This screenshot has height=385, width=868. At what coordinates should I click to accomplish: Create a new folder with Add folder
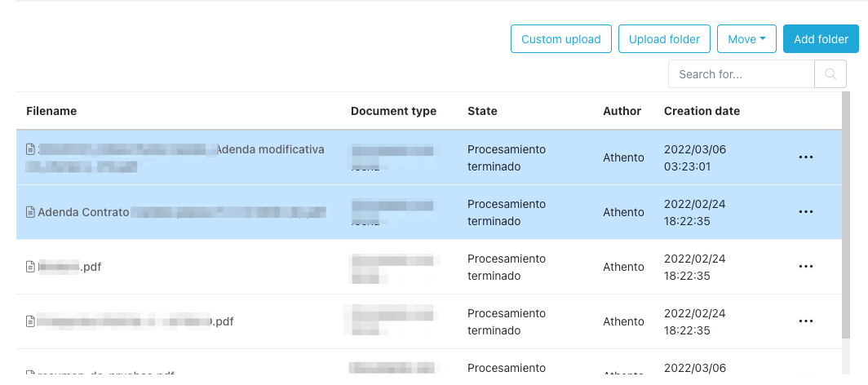pos(821,39)
